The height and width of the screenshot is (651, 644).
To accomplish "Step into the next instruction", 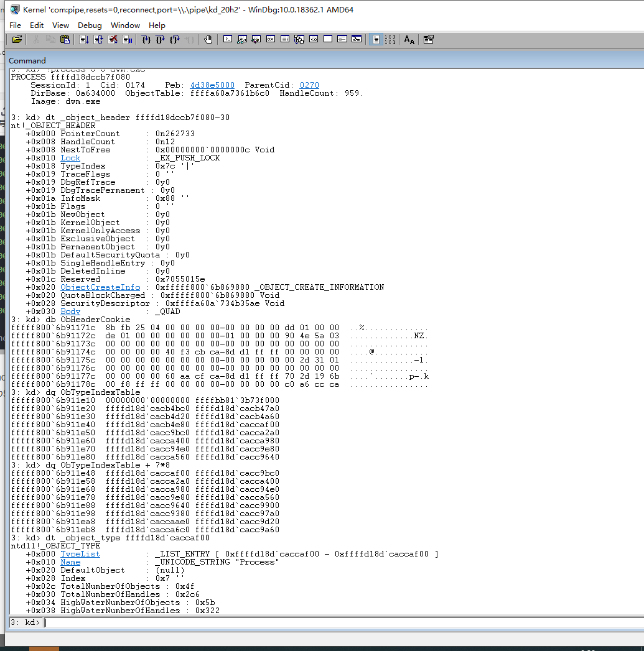I will click(144, 39).
